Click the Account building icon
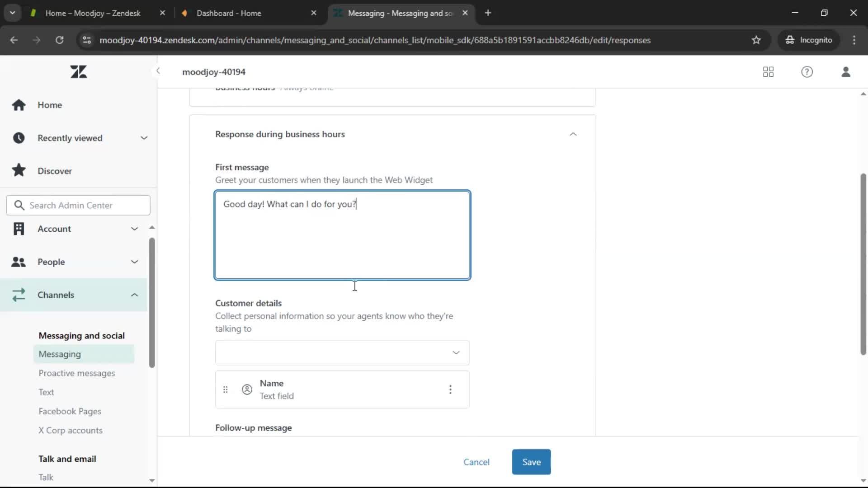Viewport: 868px width, 488px height. 19,229
